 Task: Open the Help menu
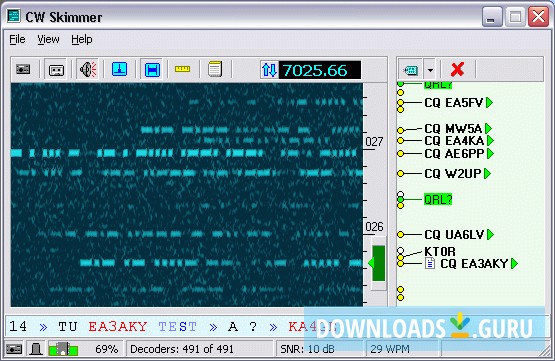coord(82,39)
